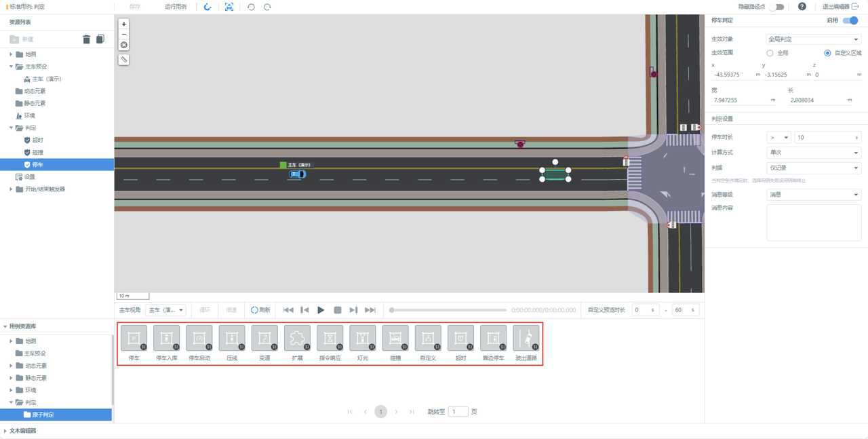Open the 生效对象 dropdown
This screenshot has width=868, height=439.
click(x=813, y=39)
